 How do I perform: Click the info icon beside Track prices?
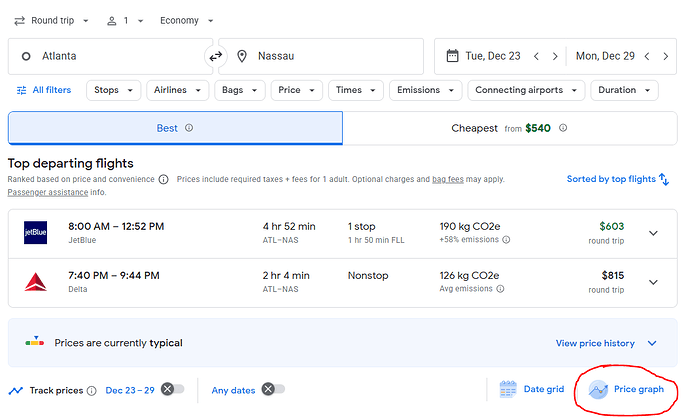(92, 390)
